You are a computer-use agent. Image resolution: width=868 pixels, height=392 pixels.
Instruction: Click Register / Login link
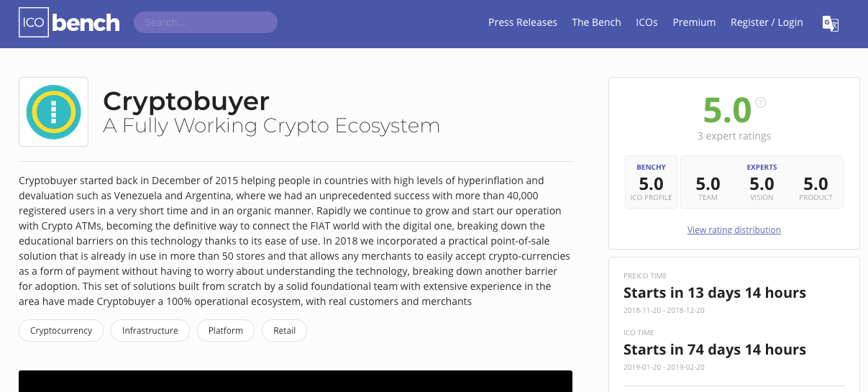click(767, 22)
